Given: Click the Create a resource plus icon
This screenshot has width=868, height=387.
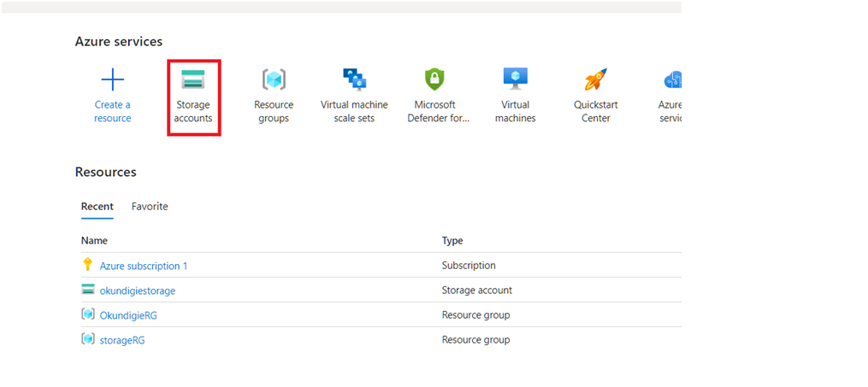Looking at the screenshot, I should [113, 80].
